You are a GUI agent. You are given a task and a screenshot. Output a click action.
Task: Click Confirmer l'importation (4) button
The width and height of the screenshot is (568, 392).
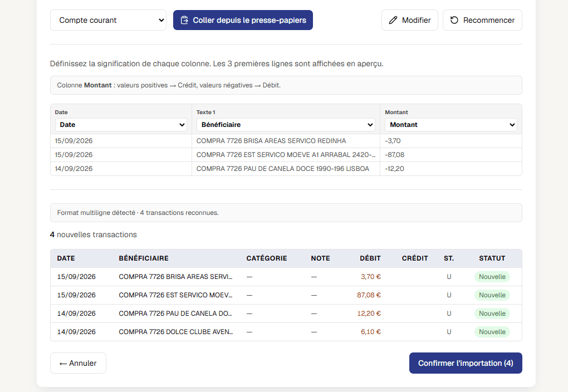click(x=466, y=363)
